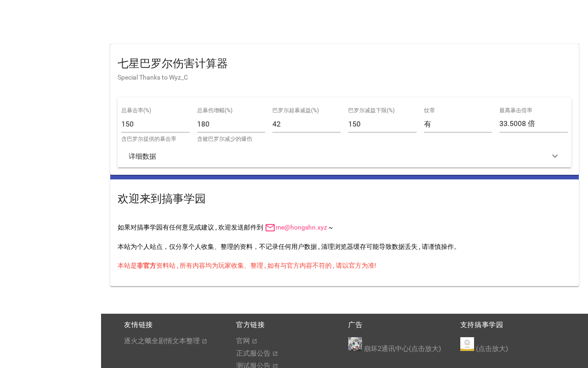Screen dimensions: 588x368
Task: Open the 官网 official link
Action: (x=243, y=341)
